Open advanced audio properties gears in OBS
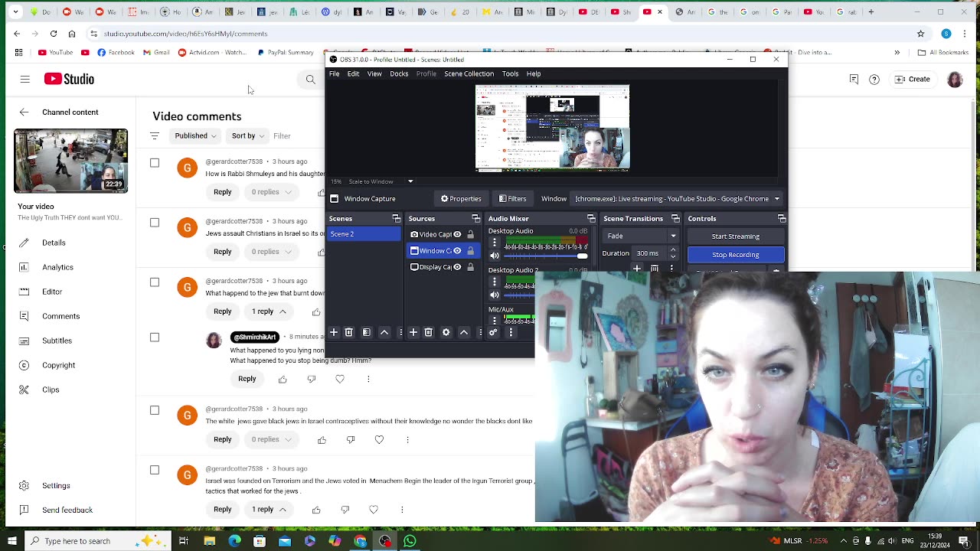 coord(493,332)
